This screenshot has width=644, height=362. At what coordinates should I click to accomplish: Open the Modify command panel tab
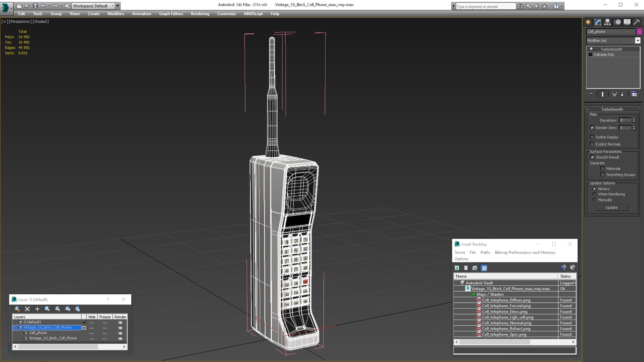[598, 22]
